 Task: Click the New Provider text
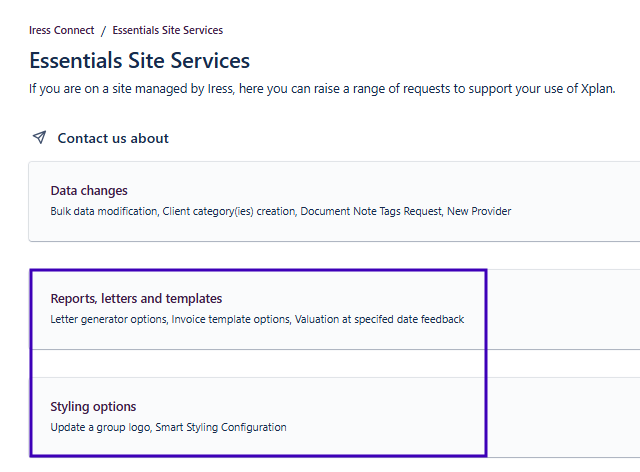[x=479, y=211]
